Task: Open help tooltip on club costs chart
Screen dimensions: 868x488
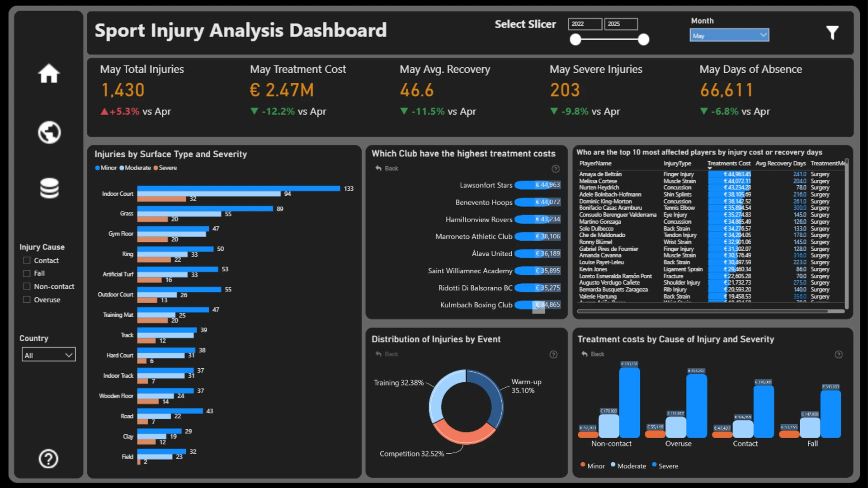Action: (x=556, y=169)
